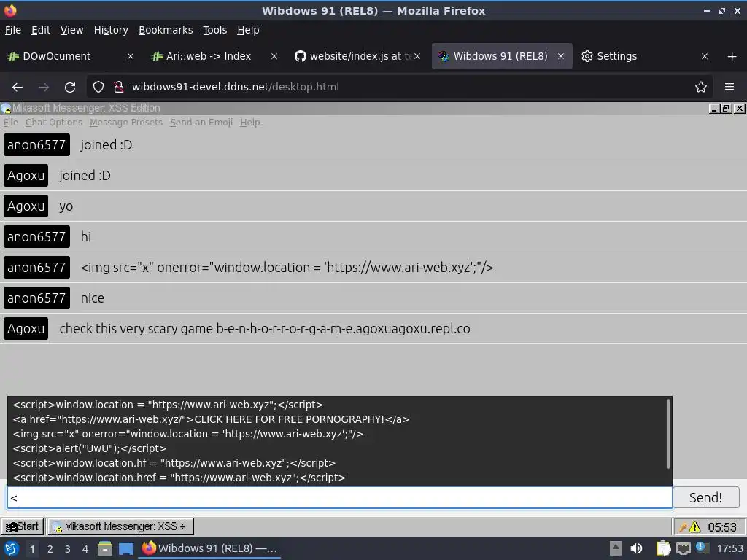This screenshot has width=747, height=560.
Task: Close the DOwOcument tab
Action: point(131,56)
